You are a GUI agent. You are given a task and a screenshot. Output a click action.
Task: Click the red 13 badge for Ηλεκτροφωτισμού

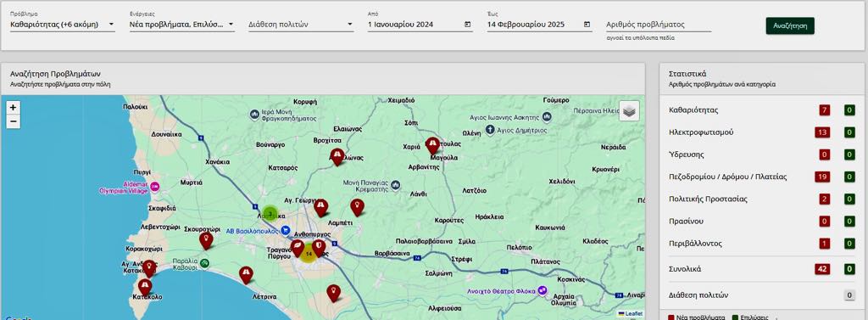pyautogui.click(x=822, y=132)
